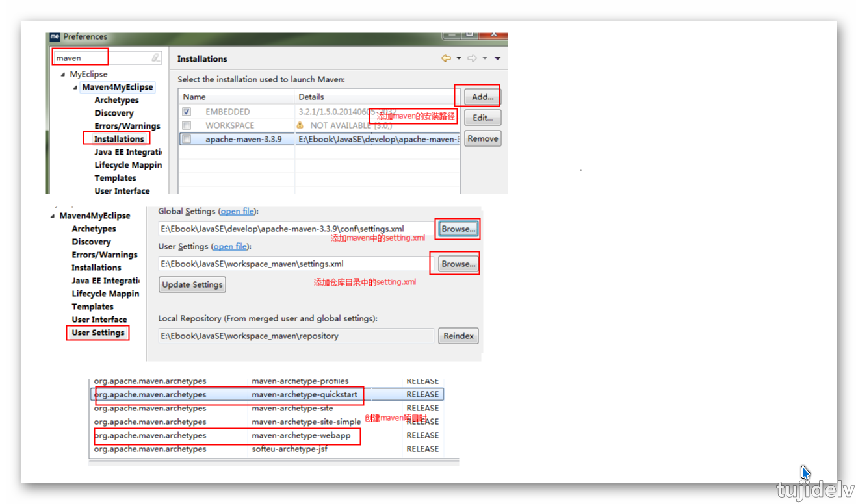This screenshot has height=504, width=858.
Task: Click the 'me' Preferences window icon
Action: click(55, 37)
